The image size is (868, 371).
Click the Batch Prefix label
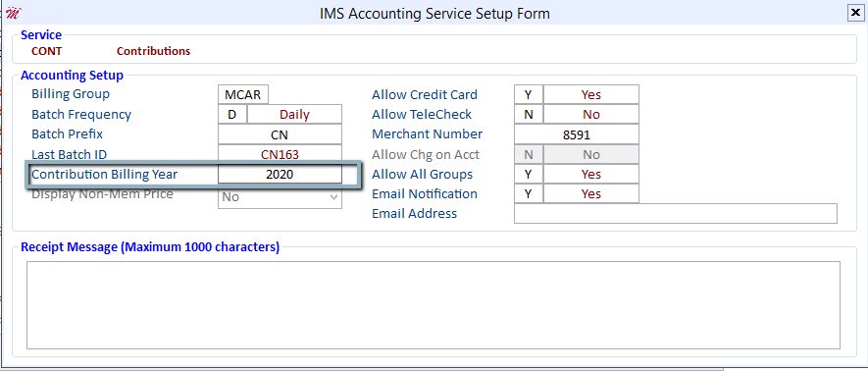click(67, 134)
